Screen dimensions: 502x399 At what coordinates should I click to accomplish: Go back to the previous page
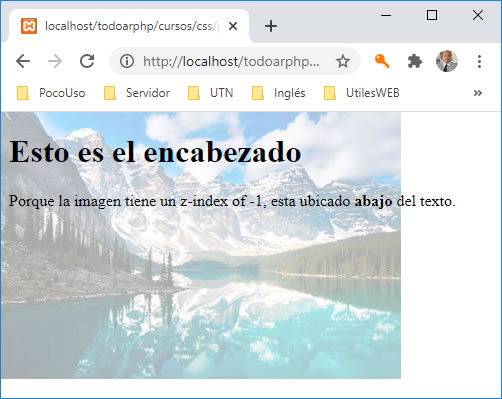pos(23,61)
